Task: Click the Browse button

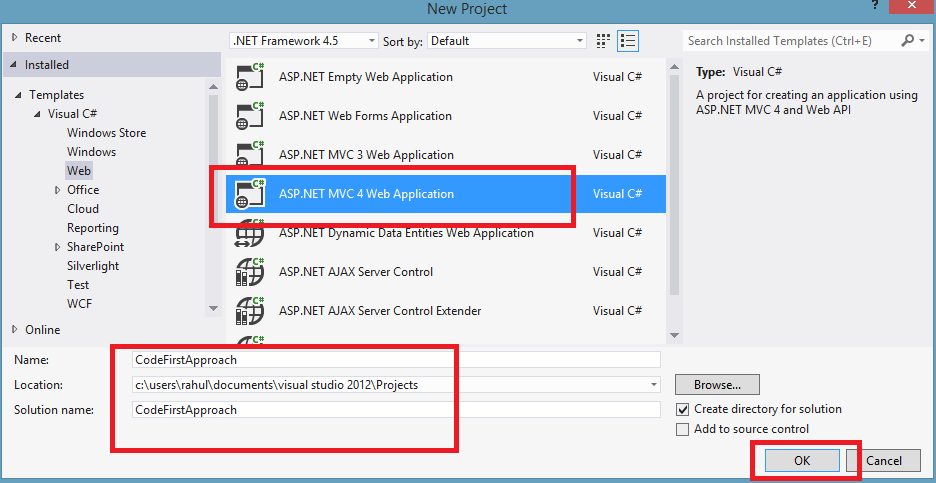Action: (717, 384)
